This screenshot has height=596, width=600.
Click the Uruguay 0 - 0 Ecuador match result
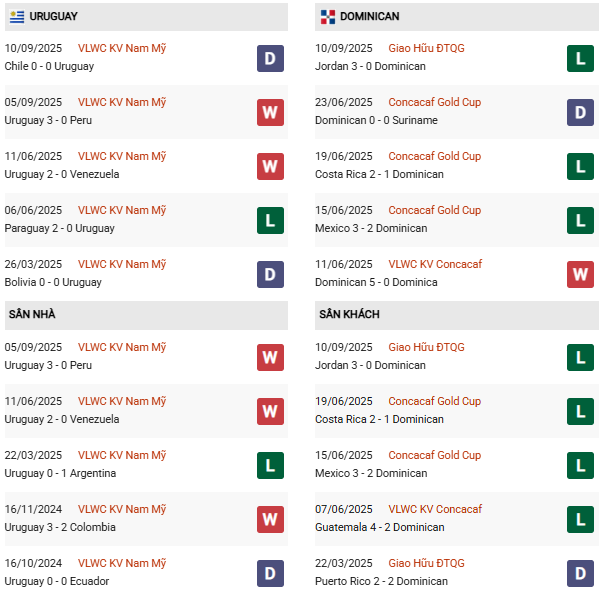coord(56,581)
